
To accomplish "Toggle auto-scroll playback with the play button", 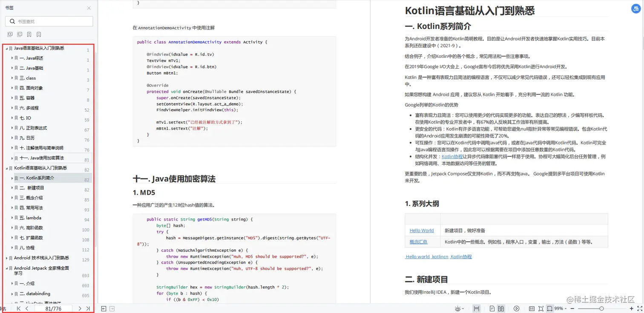I will point(516,308).
